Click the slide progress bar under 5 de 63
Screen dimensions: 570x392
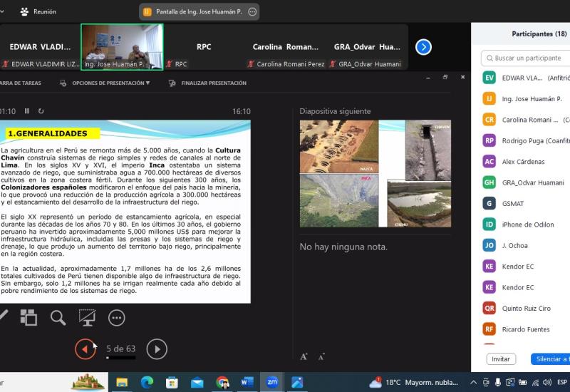click(120, 358)
